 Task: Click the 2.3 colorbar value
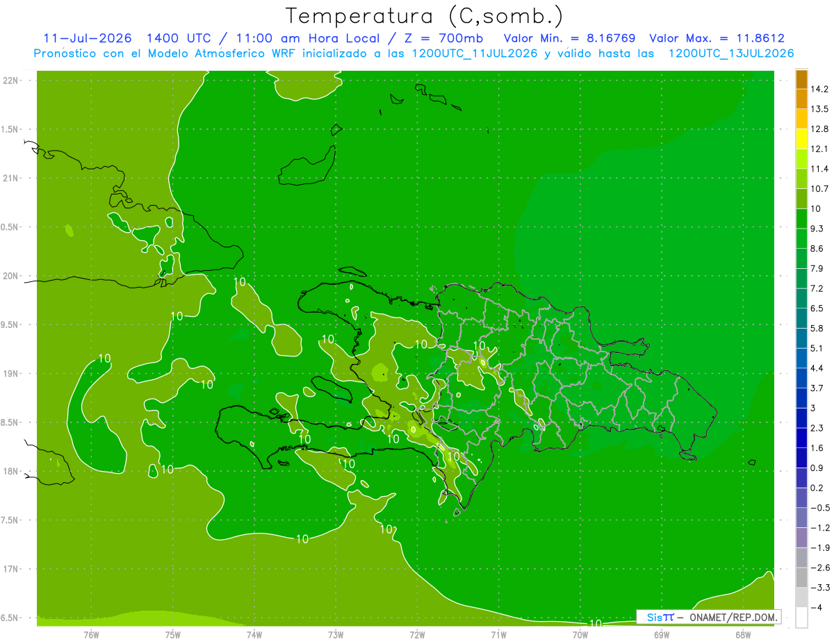(817, 428)
